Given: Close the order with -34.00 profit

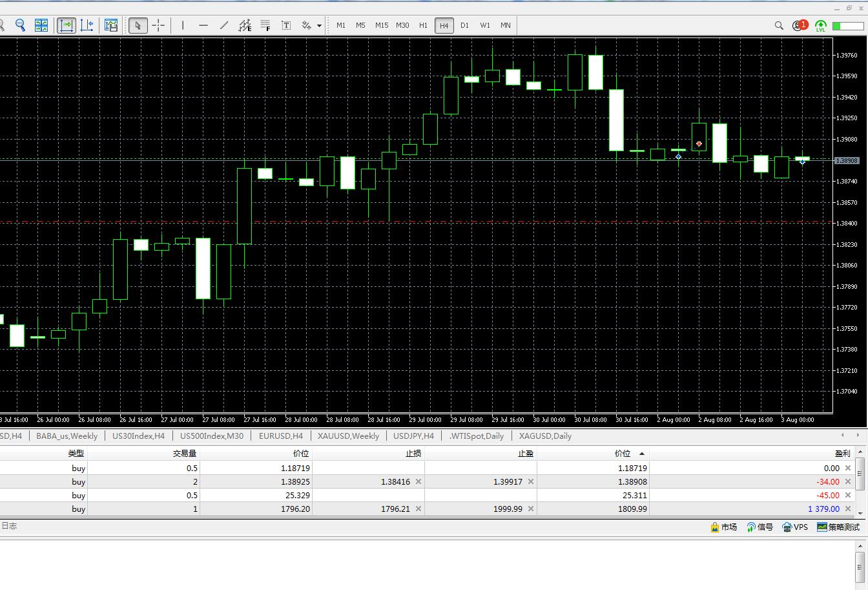Looking at the screenshot, I should click(848, 481).
